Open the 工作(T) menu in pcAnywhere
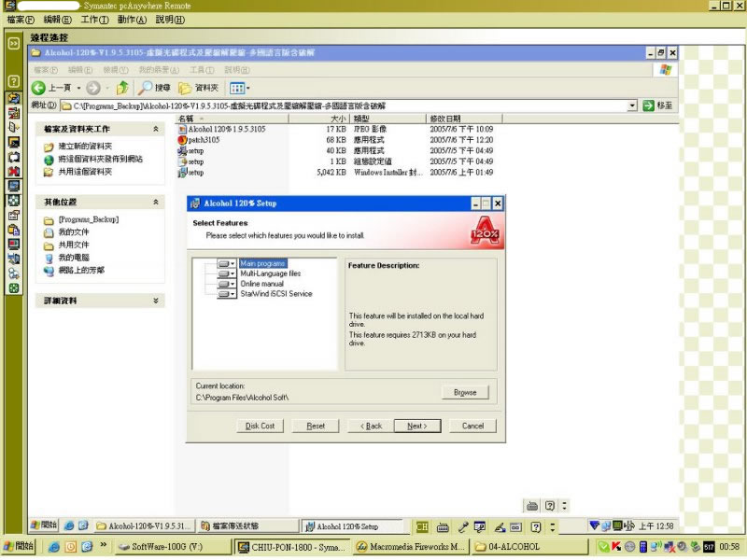The image size is (747, 560). point(94,20)
